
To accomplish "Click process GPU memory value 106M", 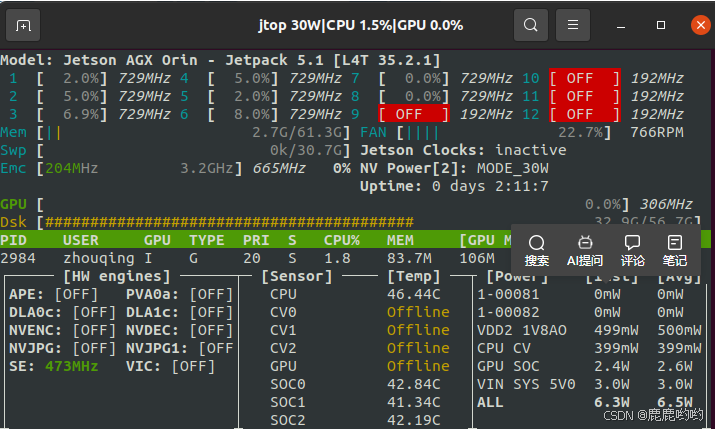I will pos(477,258).
